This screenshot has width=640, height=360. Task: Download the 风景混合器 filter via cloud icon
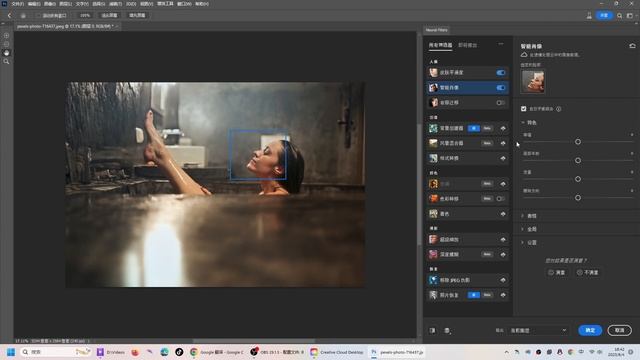pyautogui.click(x=503, y=143)
